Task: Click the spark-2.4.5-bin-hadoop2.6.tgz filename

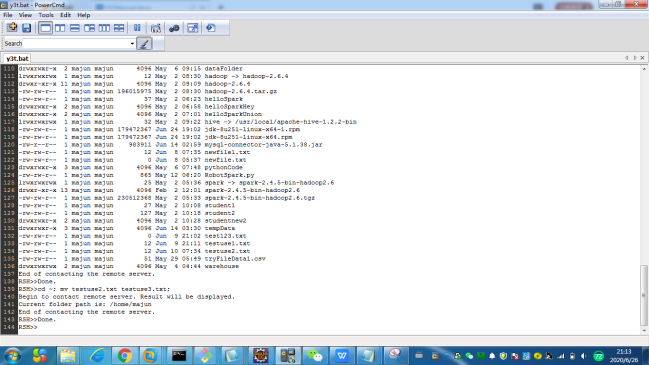Action: (x=260, y=198)
